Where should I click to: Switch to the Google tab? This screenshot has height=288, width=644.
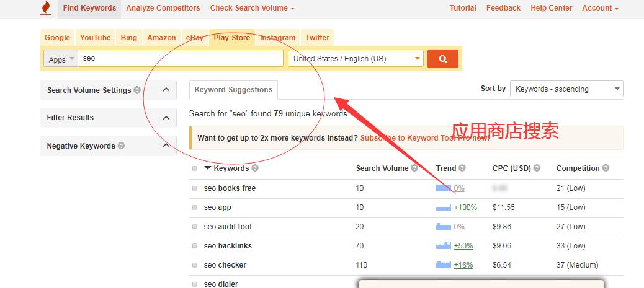[x=57, y=37]
